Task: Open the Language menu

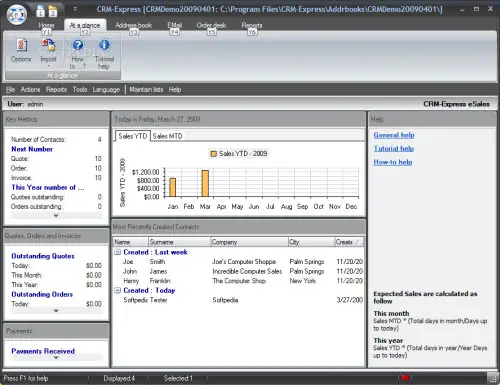Action: 106,89
